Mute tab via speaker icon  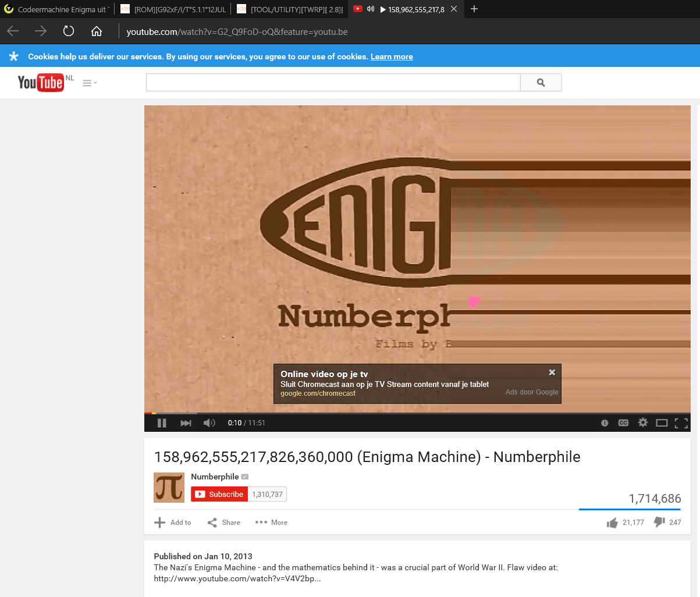click(x=371, y=9)
